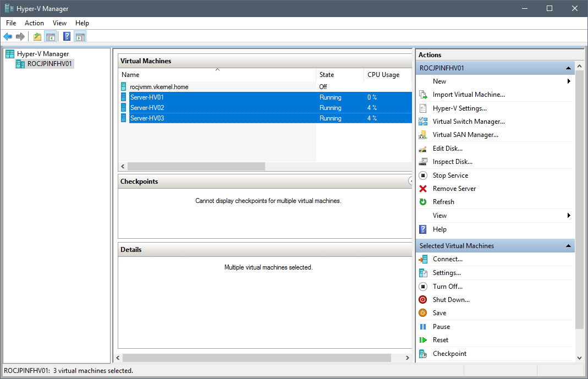
Task: Click the Virtual Machines horizontal scrollbar thumb
Action: [x=196, y=167]
